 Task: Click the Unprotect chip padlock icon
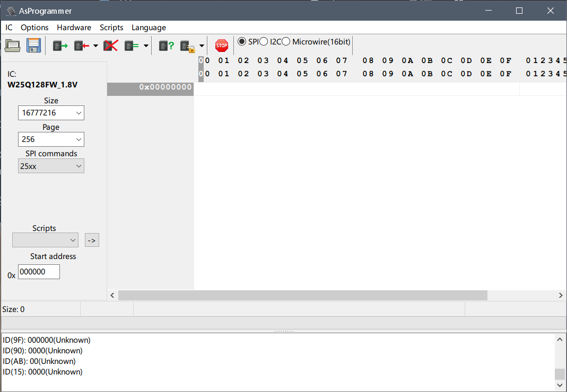[188, 46]
